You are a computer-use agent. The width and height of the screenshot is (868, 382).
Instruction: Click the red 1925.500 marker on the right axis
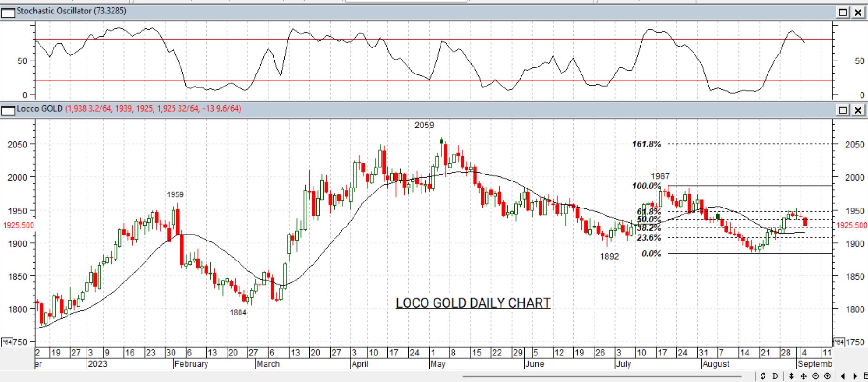click(852, 225)
